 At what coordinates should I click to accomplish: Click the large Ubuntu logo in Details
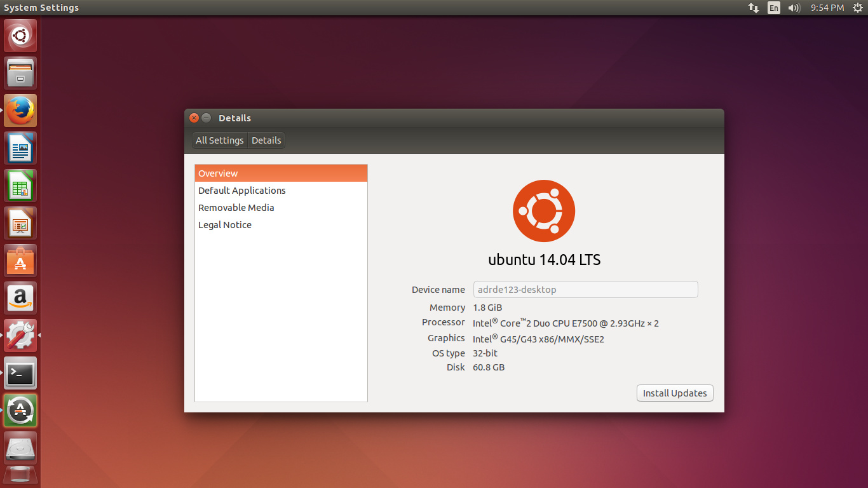pos(544,212)
